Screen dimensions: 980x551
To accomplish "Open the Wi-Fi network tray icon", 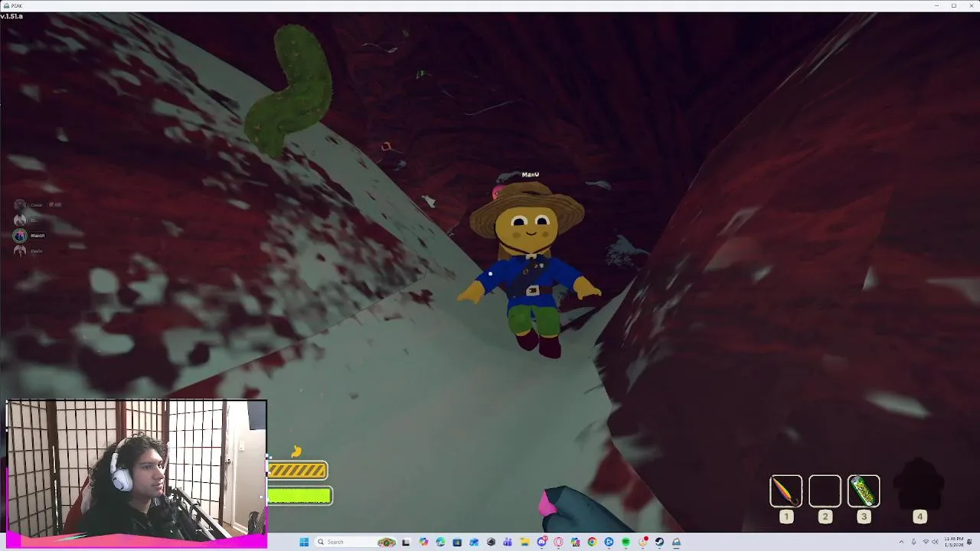I will point(926,542).
